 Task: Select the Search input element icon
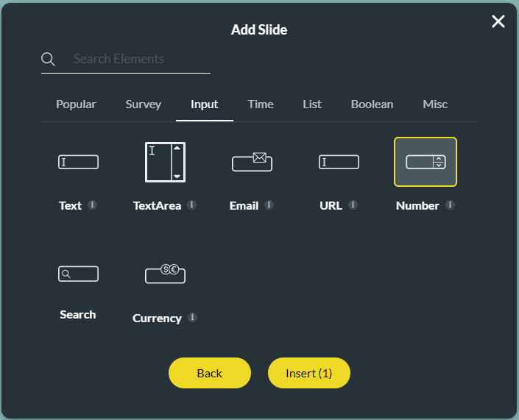point(78,274)
